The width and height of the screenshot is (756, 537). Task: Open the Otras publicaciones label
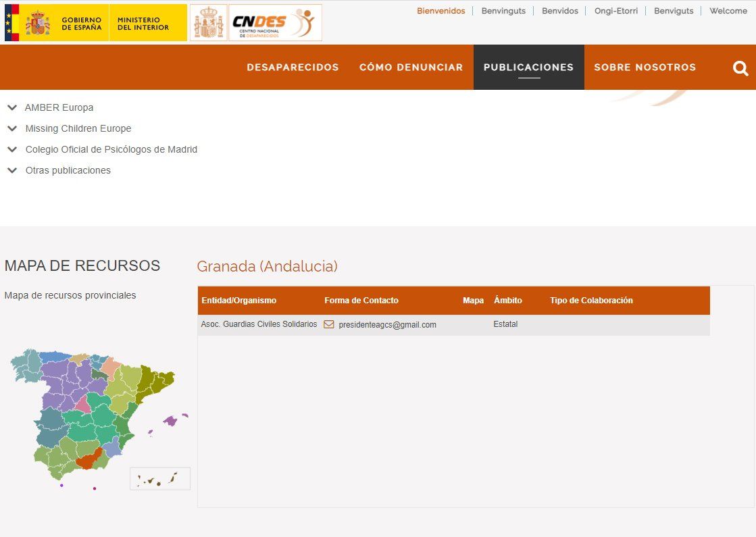point(68,170)
